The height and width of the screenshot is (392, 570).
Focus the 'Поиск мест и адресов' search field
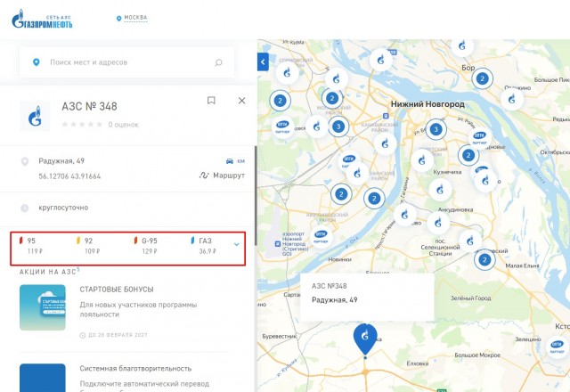126,62
